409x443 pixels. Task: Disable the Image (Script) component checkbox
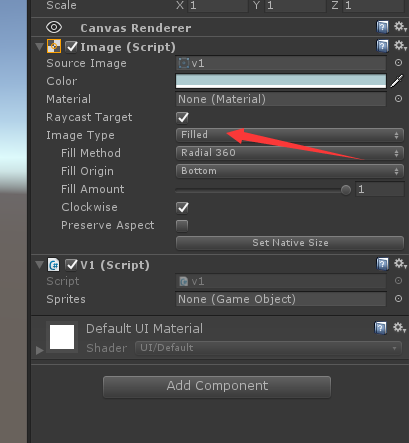pos(71,47)
